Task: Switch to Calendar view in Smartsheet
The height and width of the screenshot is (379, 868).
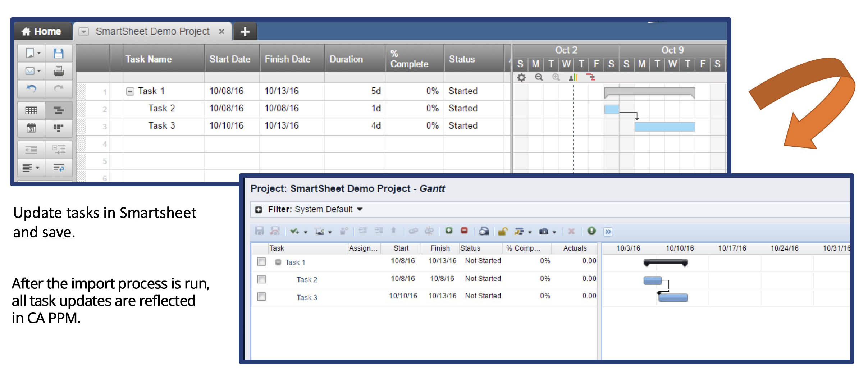Action: click(x=31, y=128)
